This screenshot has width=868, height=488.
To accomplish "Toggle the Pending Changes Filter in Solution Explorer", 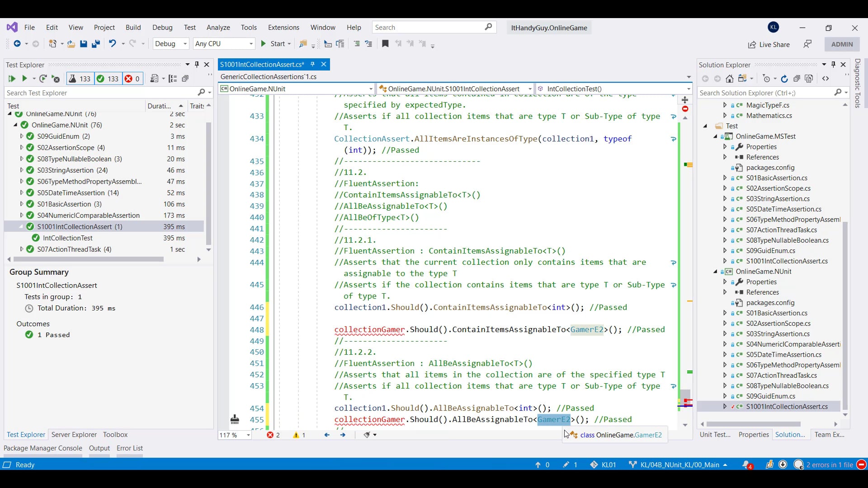I will click(x=768, y=78).
